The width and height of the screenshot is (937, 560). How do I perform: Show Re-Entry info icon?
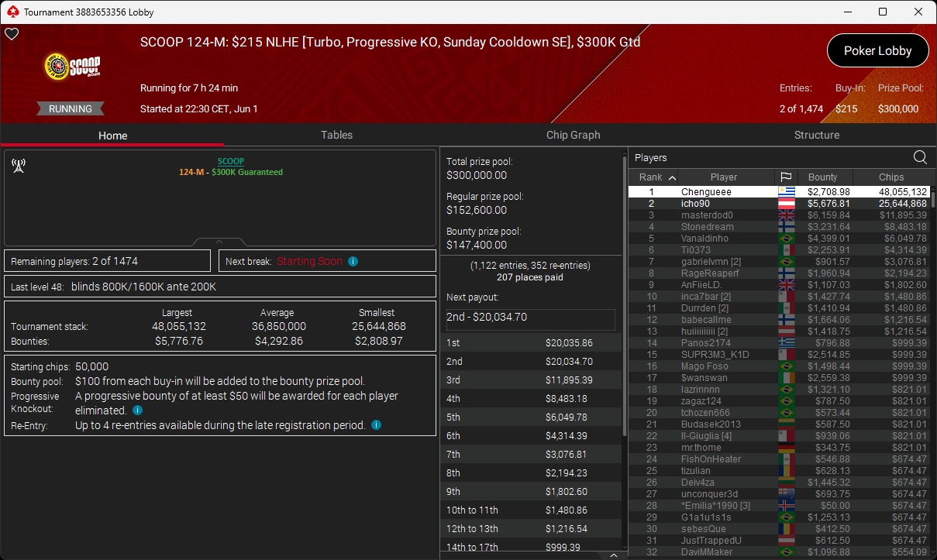[376, 425]
